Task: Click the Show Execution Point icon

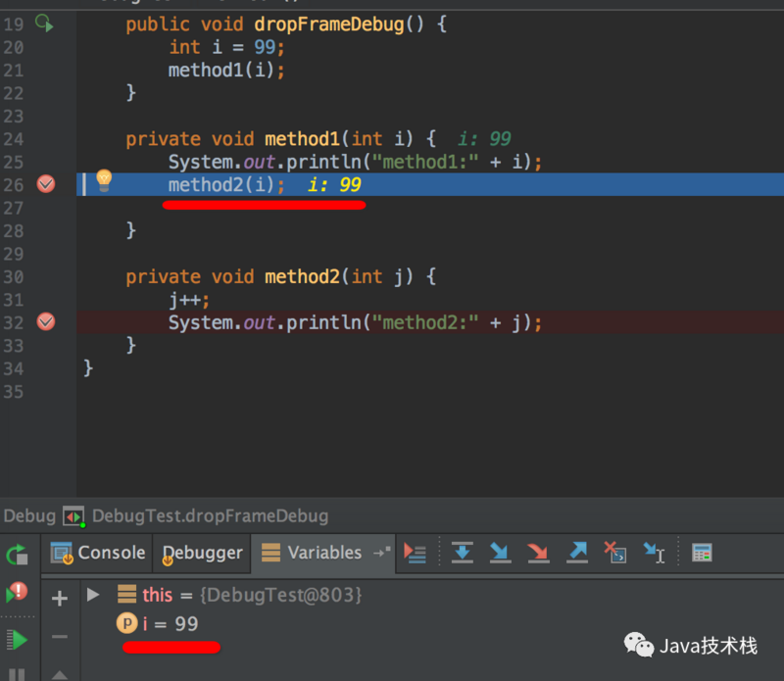Action: coord(415,553)
